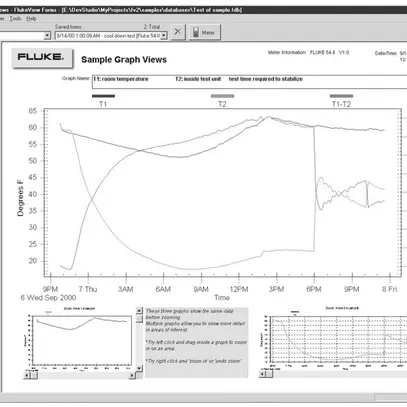Click the X delete button in toolbar
The image size is (407, 407).
pos(178,32)
